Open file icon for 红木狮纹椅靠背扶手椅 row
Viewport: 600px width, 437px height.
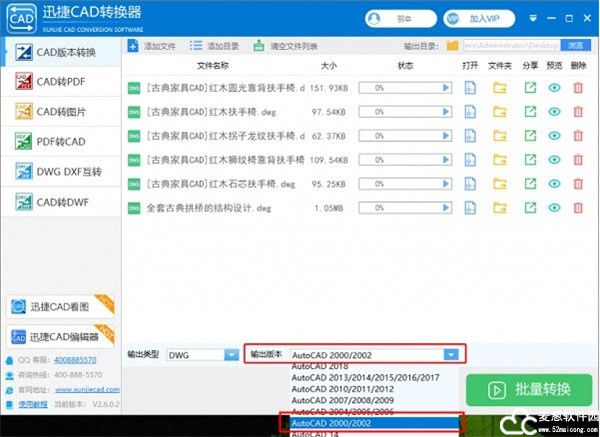tap(470, 160)
